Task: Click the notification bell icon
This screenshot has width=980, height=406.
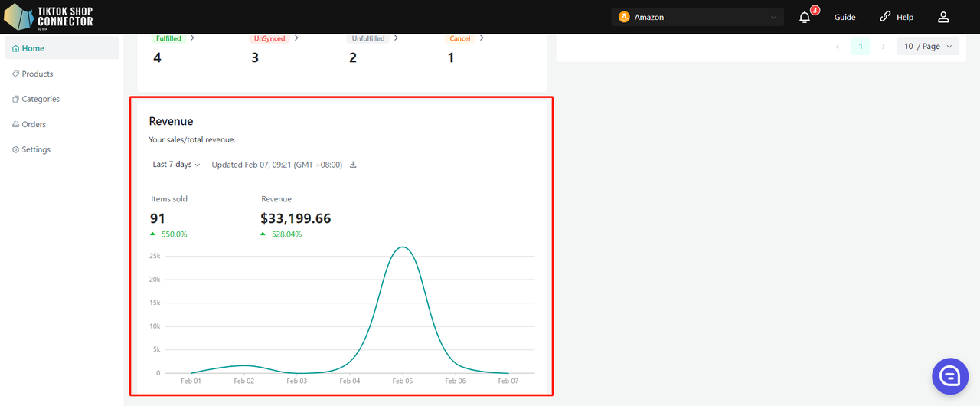Action: [805, 17]
